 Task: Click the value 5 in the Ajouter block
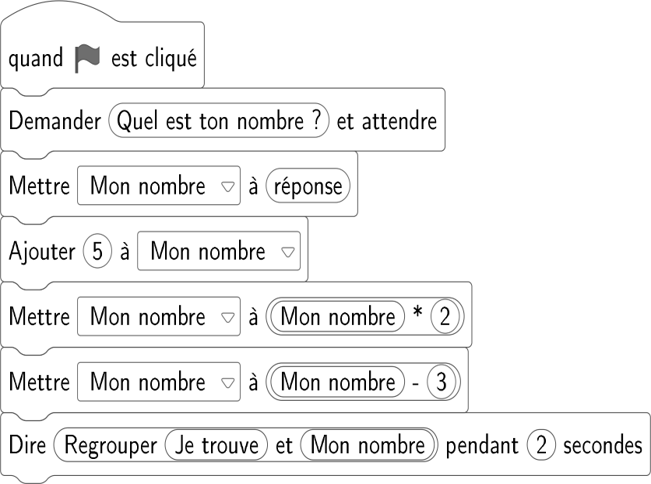[97, 251]
